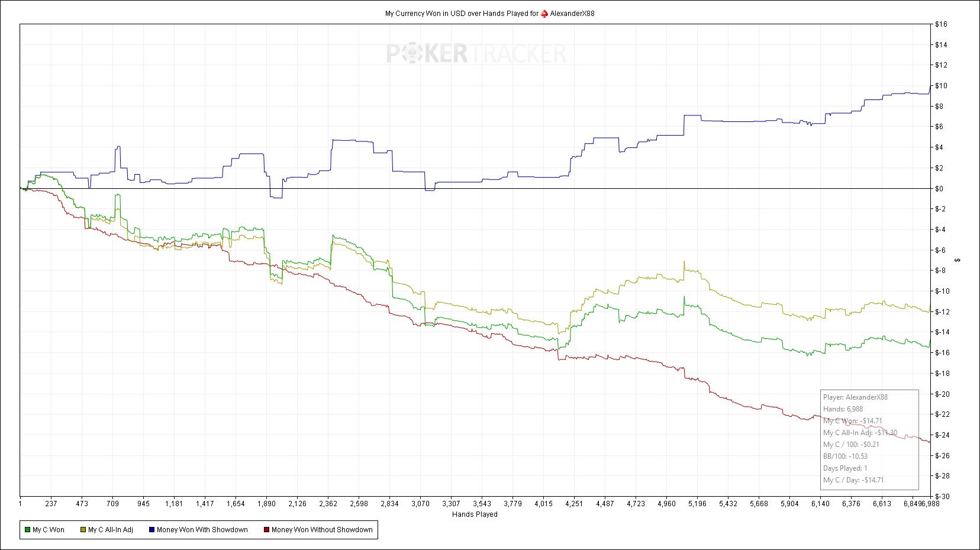Image resolution: width=980 pixels, height=550 pixels.
Task: Toggle the "My C All-In Adj" legend label
Action: pyautogui.click(x=110, y=530)
